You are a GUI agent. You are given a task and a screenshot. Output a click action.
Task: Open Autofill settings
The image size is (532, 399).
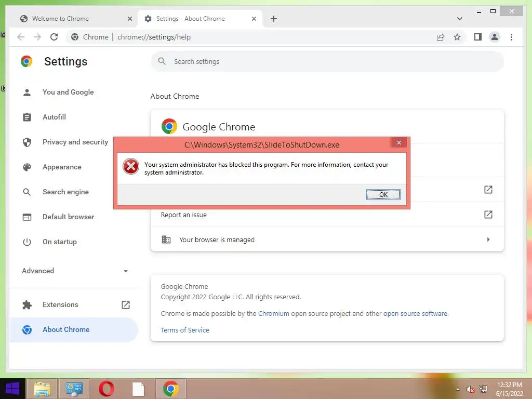pos(54,117)
